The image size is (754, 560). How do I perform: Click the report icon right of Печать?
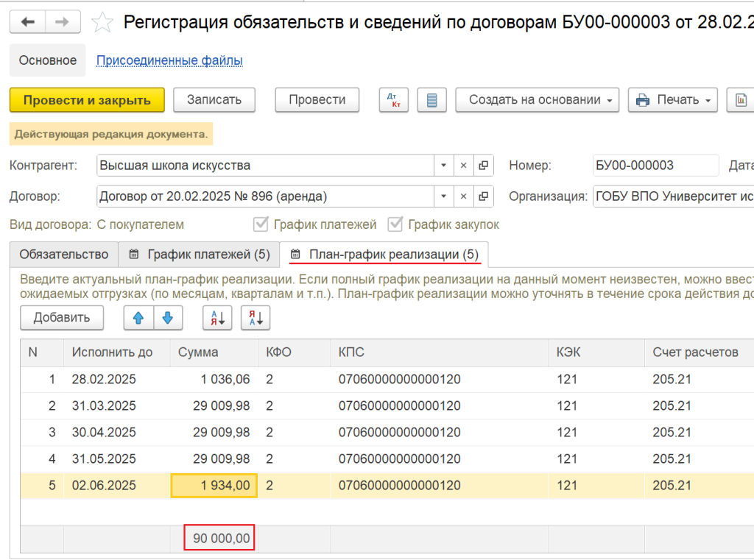click(741, 100)
